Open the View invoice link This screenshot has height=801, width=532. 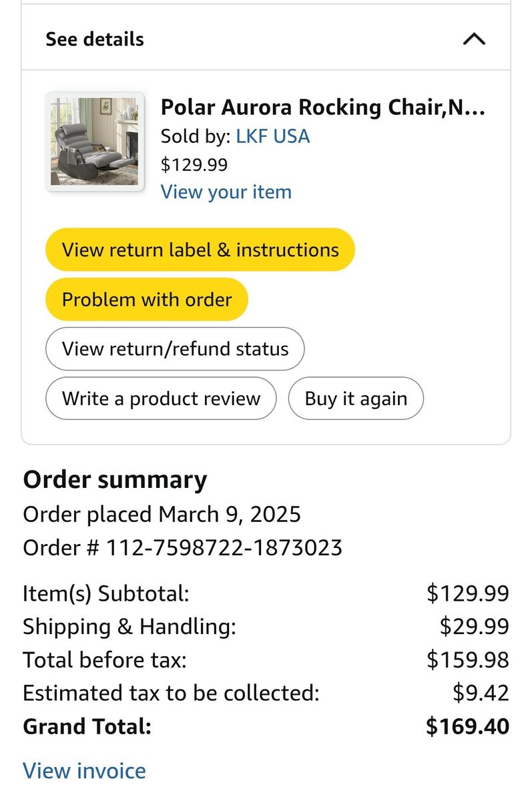click(84, 771)
